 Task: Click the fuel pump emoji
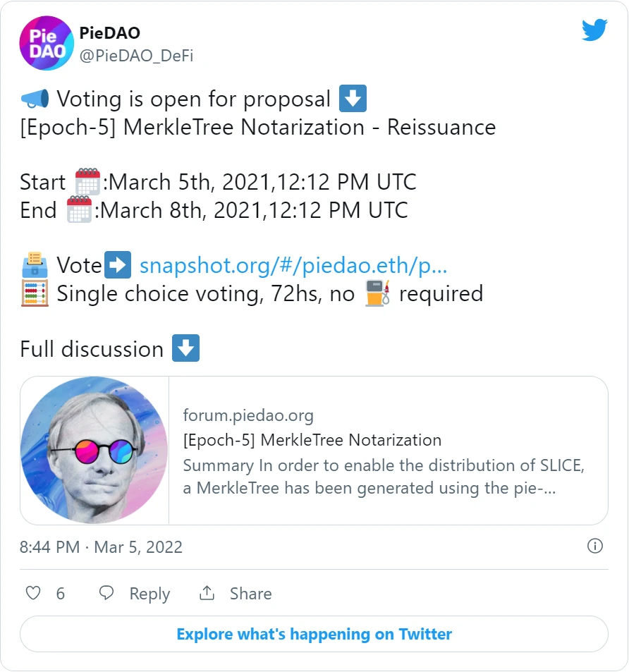(377, 293)
